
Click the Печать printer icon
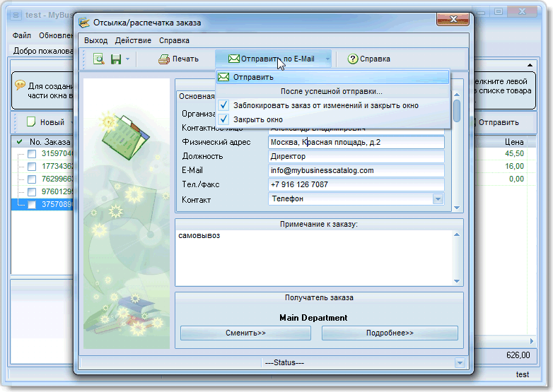[x=164, y=59]
